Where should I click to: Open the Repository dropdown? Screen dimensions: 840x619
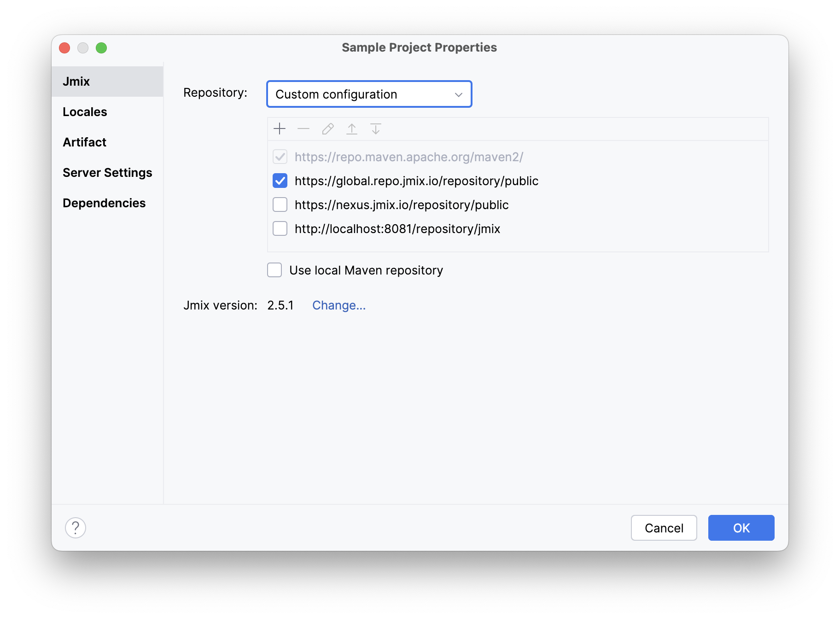pos(369,94)
